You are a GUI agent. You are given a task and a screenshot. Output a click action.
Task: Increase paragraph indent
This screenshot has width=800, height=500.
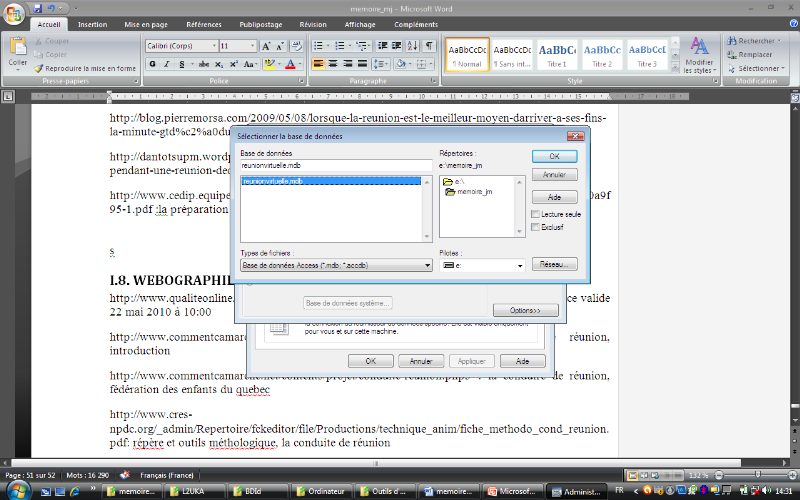tap(396, 46)
